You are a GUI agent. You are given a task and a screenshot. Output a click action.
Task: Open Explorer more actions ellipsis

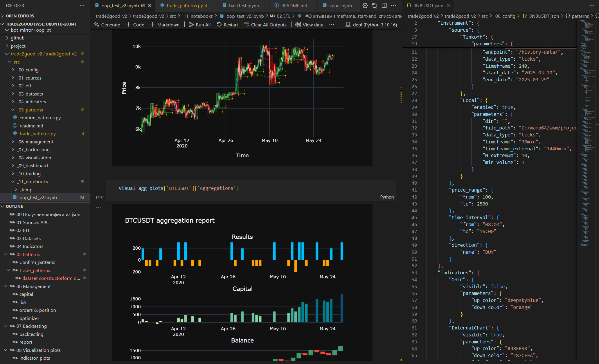tap(82, 6)
